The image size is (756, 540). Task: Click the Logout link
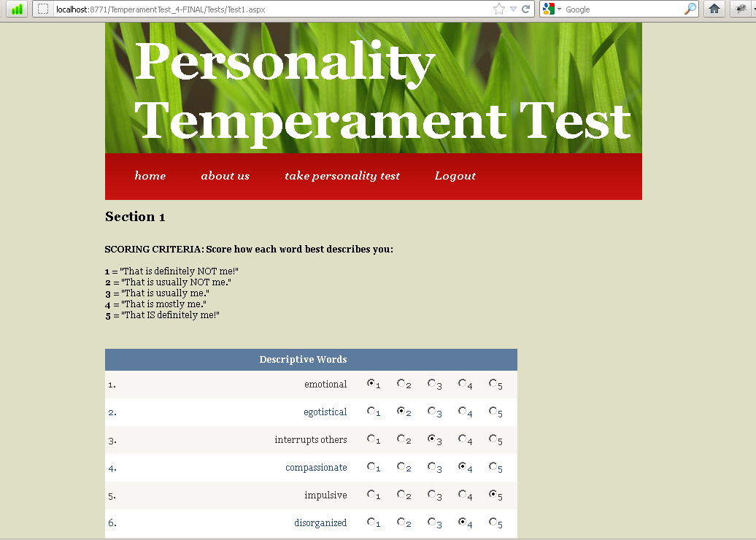(455, 176)
